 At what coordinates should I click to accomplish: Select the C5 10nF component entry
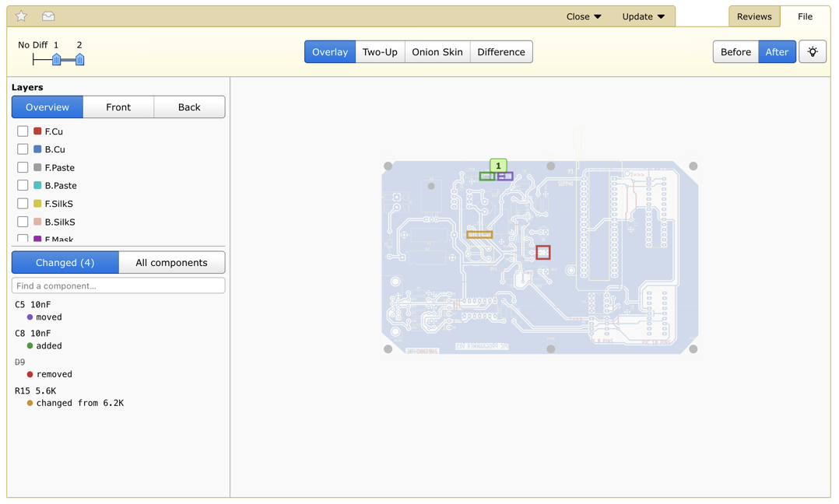[x=33, y=304]
